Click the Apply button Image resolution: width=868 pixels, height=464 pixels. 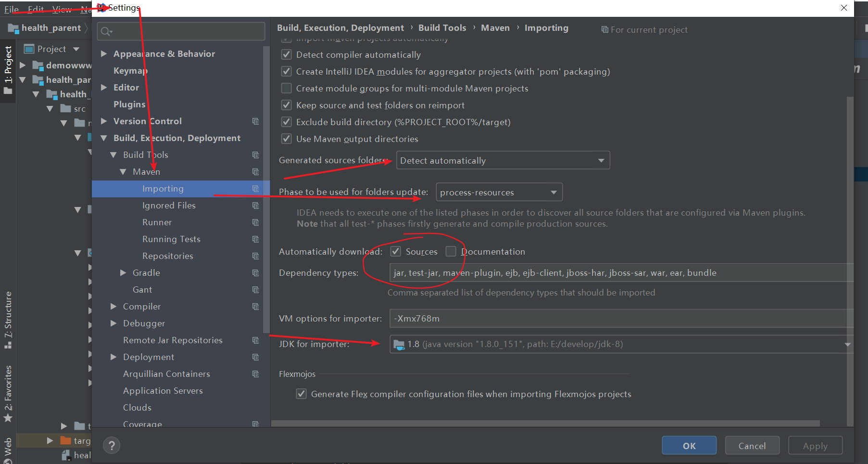coord(815,446)
